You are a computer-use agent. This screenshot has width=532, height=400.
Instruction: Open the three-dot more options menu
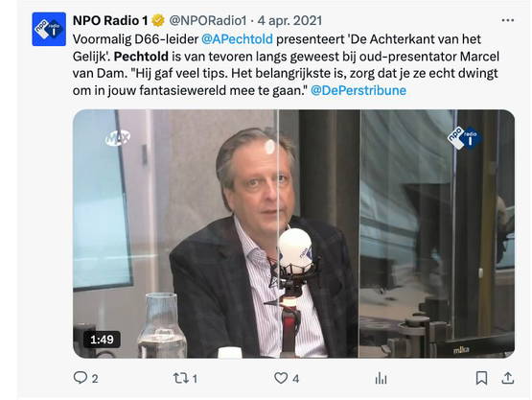click(x=508, y=20)
